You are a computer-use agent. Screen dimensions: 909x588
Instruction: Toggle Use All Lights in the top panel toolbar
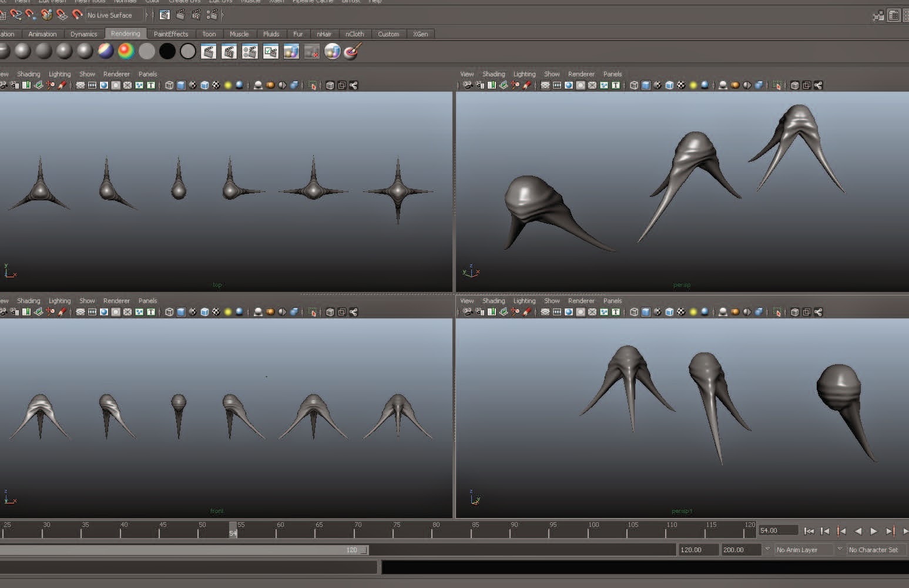(x=228, y=85)
